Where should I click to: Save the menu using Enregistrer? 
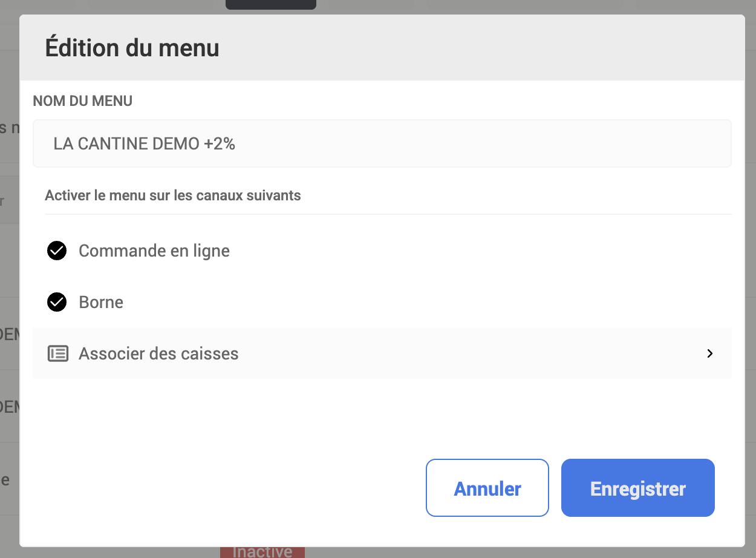click(x=637, y=488)
